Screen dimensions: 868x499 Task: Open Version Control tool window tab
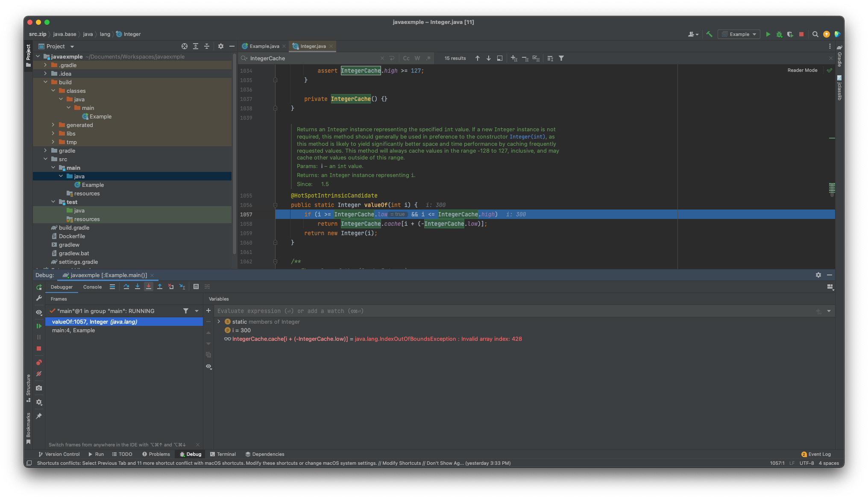coord(59,454)
